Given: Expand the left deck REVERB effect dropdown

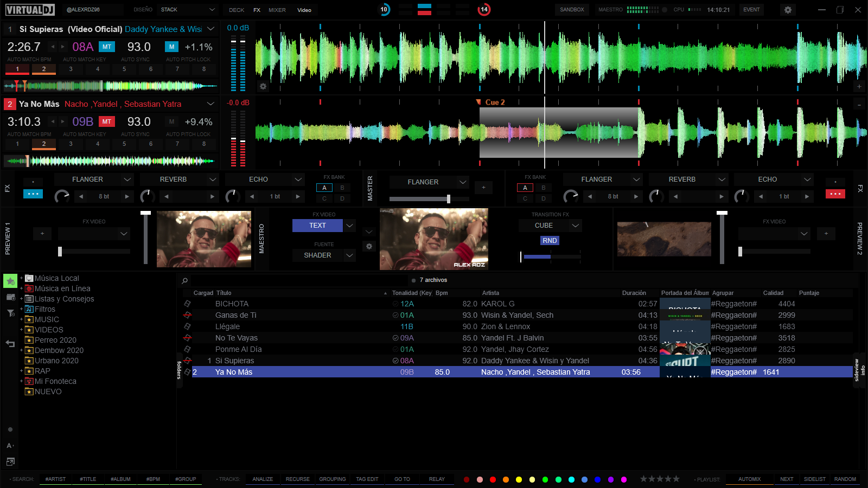Looking at the screenshot, I should coord(213,179).
